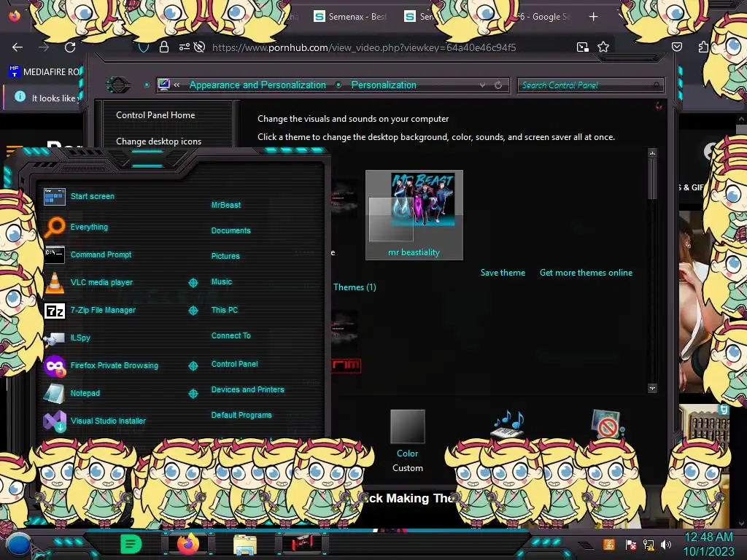The width and height of the screenshot is (747, 560).
Task: Open Default Programs from Start menu
Action: (241, 415)
